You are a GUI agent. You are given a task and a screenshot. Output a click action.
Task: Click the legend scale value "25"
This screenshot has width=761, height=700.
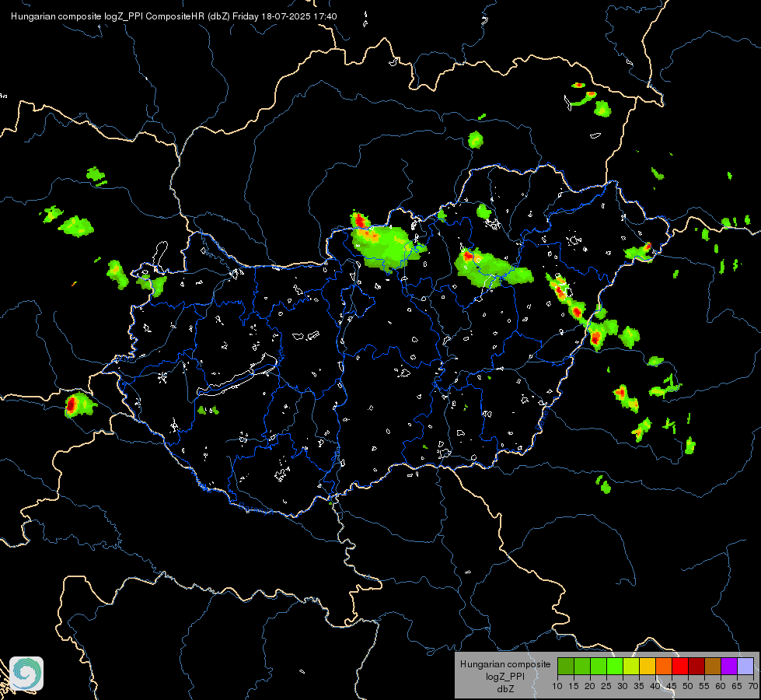coord(606,686)
